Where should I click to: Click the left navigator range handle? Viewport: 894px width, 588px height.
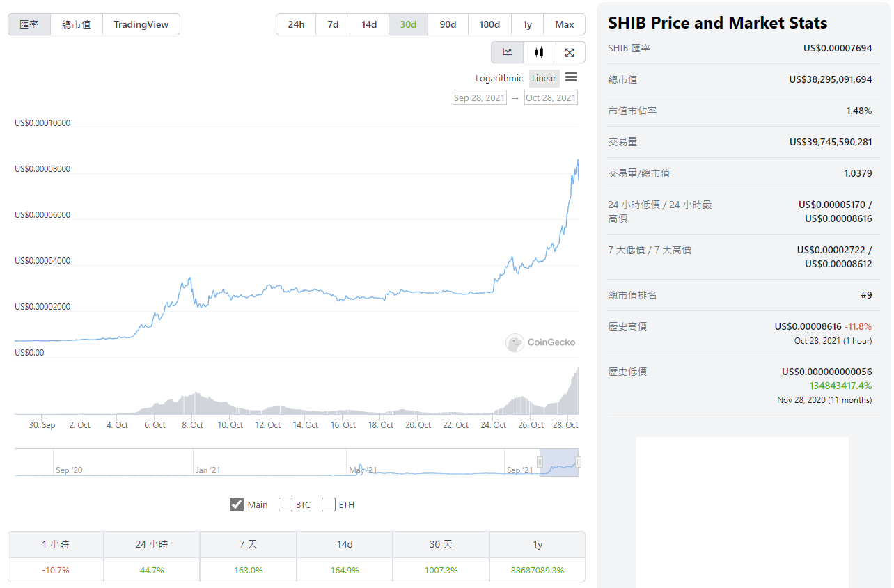540,462
